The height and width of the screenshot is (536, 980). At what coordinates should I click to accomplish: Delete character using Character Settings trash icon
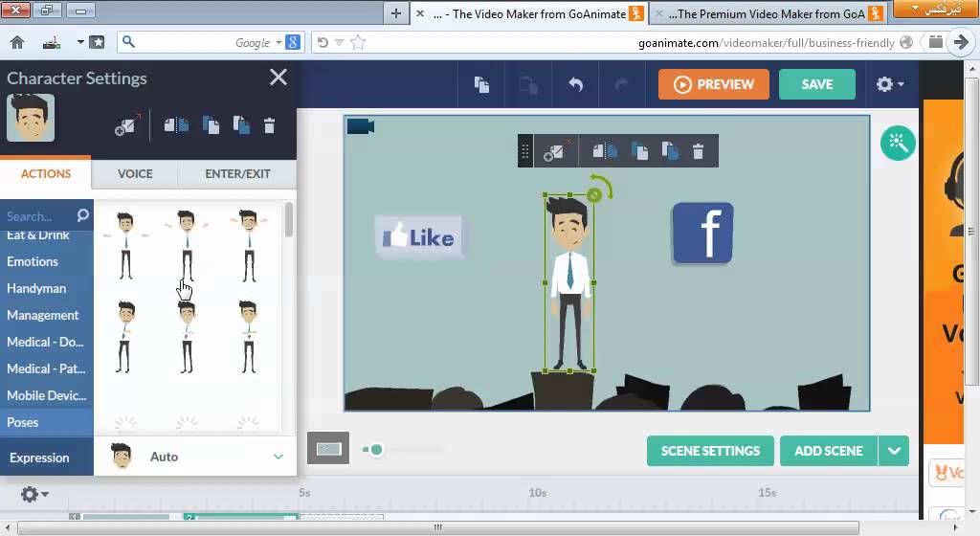pos(269,125)
